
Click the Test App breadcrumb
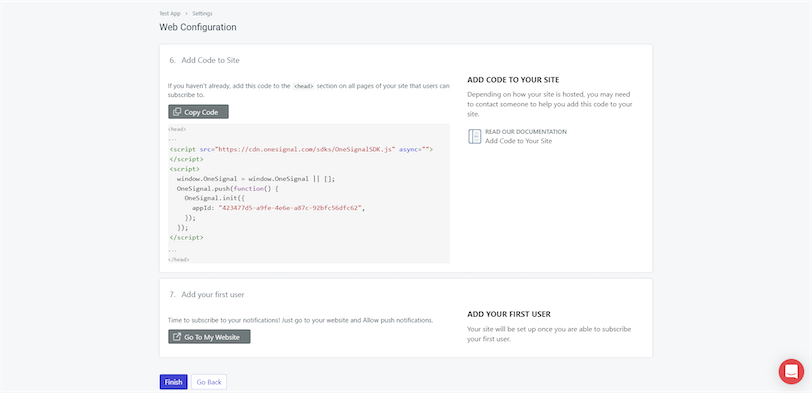tap(170, 13)
